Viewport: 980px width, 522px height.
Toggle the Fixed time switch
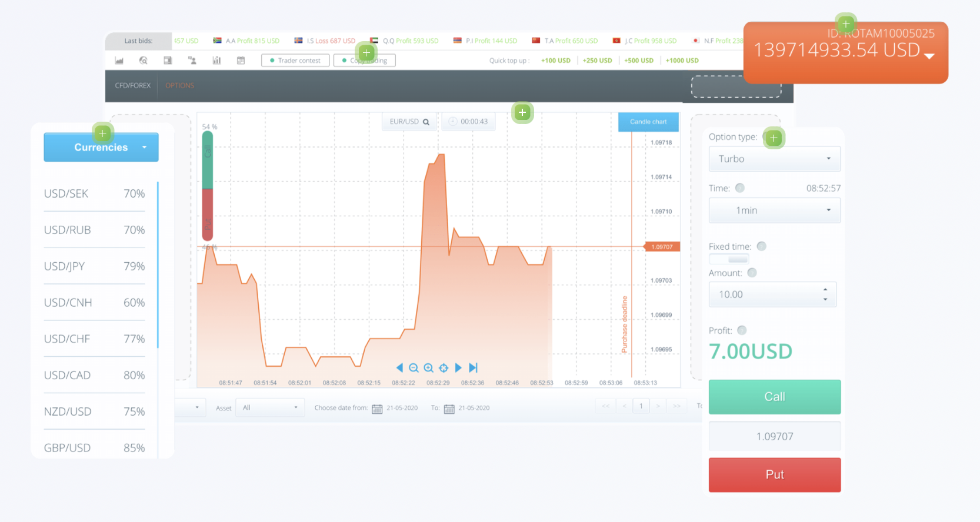(729, 259)
